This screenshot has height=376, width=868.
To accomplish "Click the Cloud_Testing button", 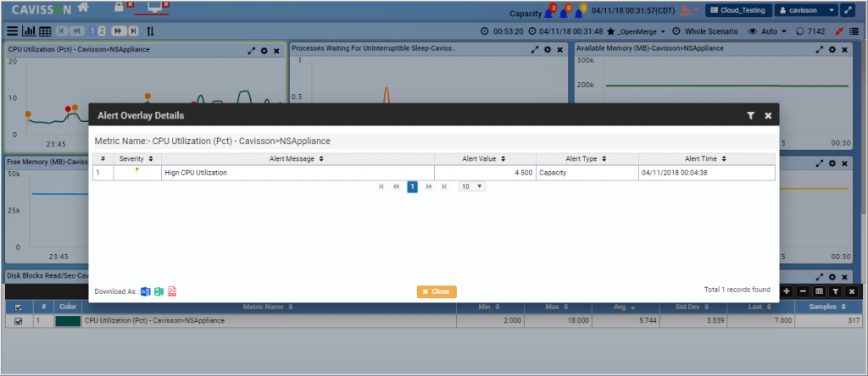I will tap(738, 10).
